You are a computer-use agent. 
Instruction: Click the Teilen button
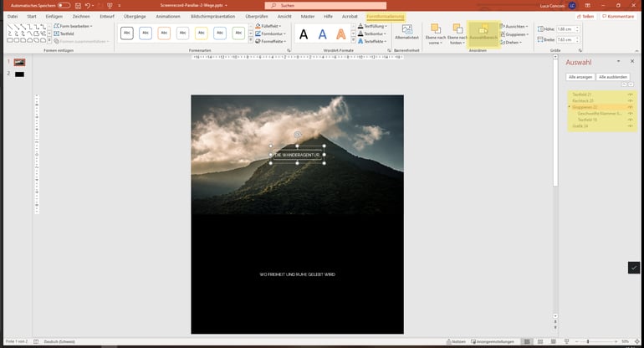coord(585,17)
